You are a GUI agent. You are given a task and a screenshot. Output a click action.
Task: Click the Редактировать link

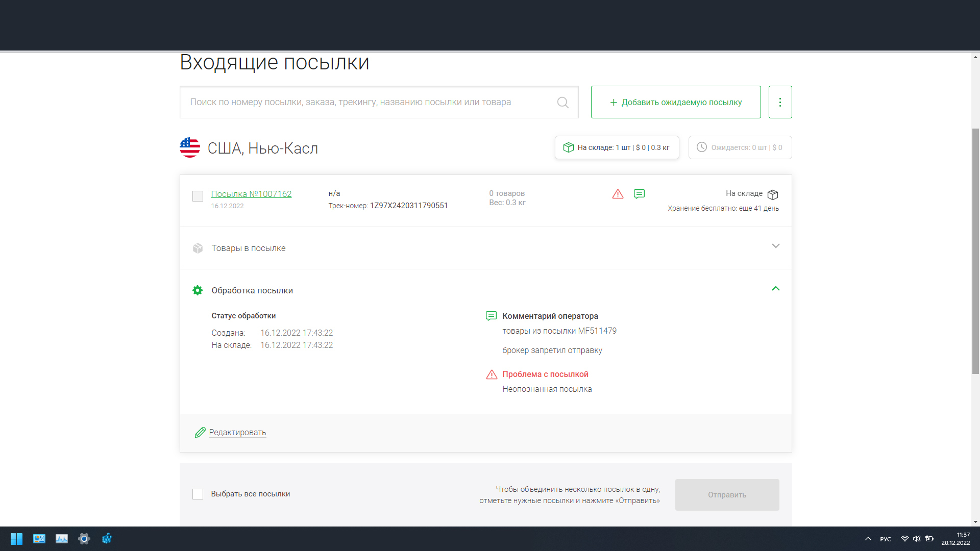coord(237,433)
